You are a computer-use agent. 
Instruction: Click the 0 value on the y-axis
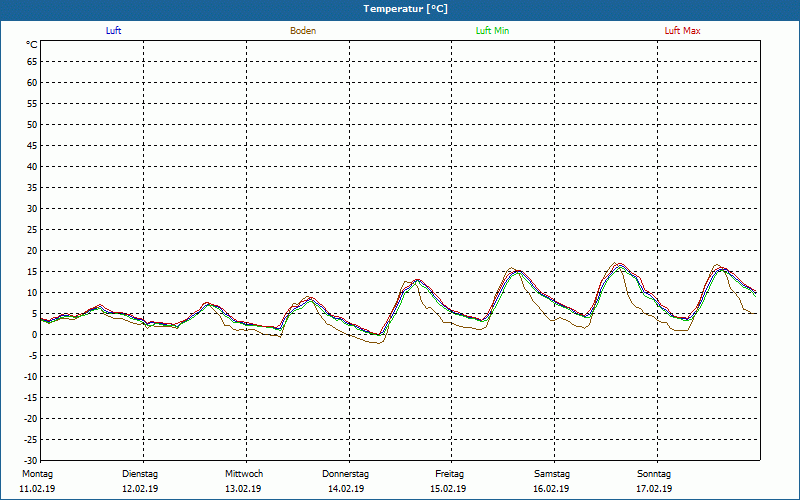35,335
